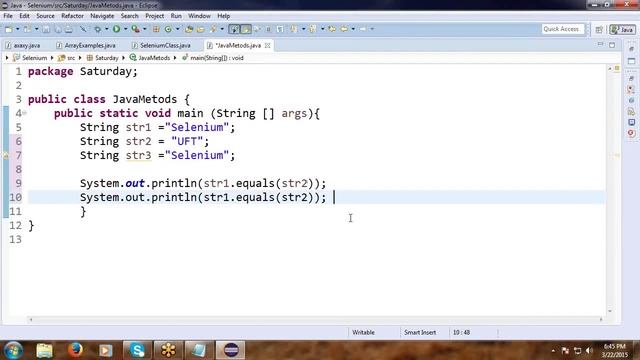
Task: Navigate Back with yellow left arrow
Action: click(x=344, y=29)
